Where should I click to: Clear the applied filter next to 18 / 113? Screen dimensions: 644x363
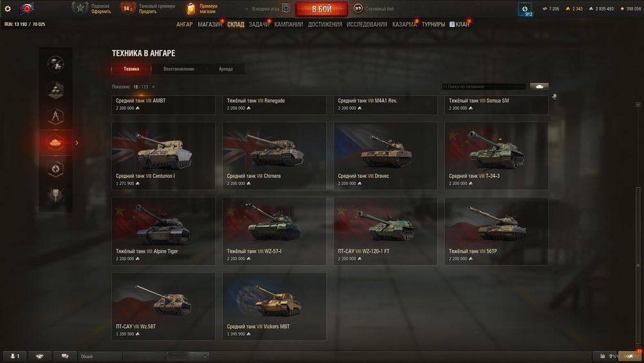coord(153,87)
